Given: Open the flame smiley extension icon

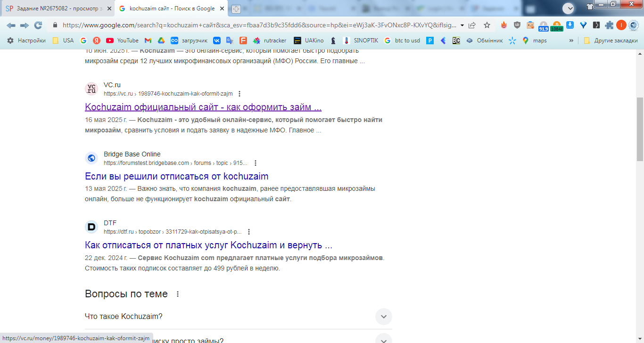Looking at the screenshot, I should (504, 25).
